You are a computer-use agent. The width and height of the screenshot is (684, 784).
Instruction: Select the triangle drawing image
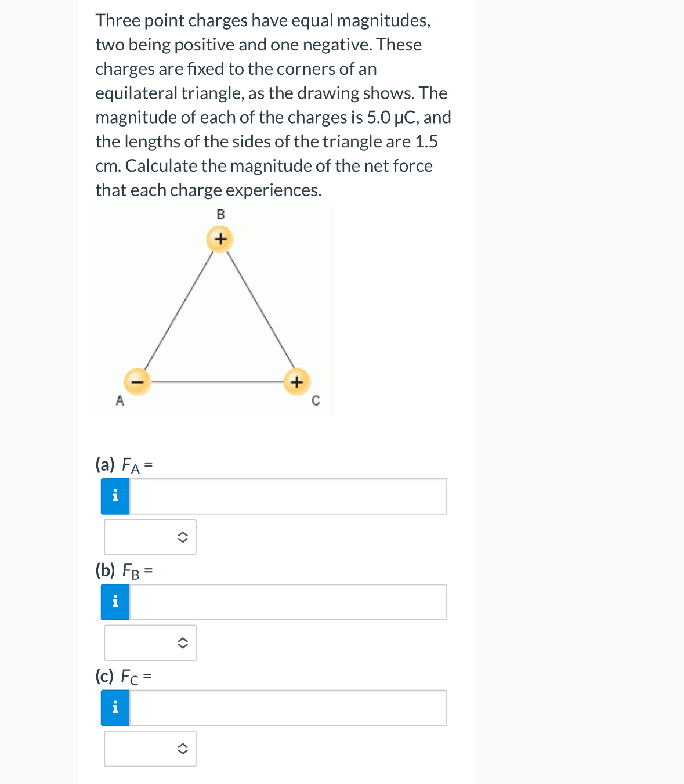point(215,308)
